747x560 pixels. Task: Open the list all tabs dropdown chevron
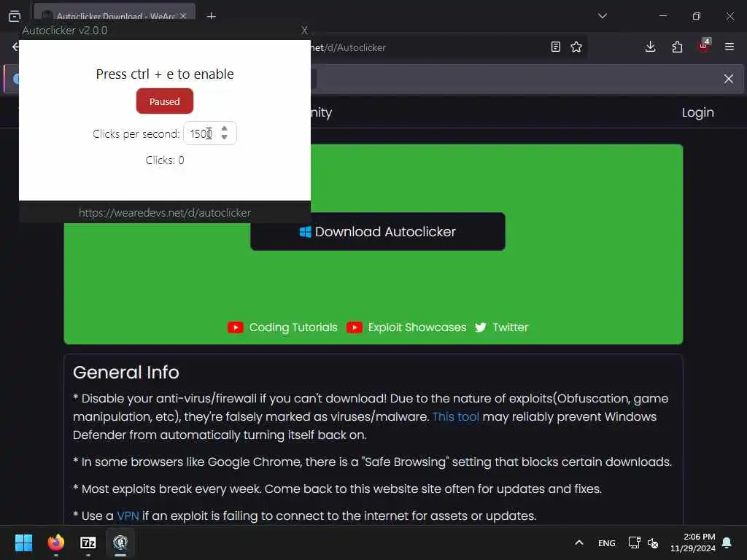602,16
